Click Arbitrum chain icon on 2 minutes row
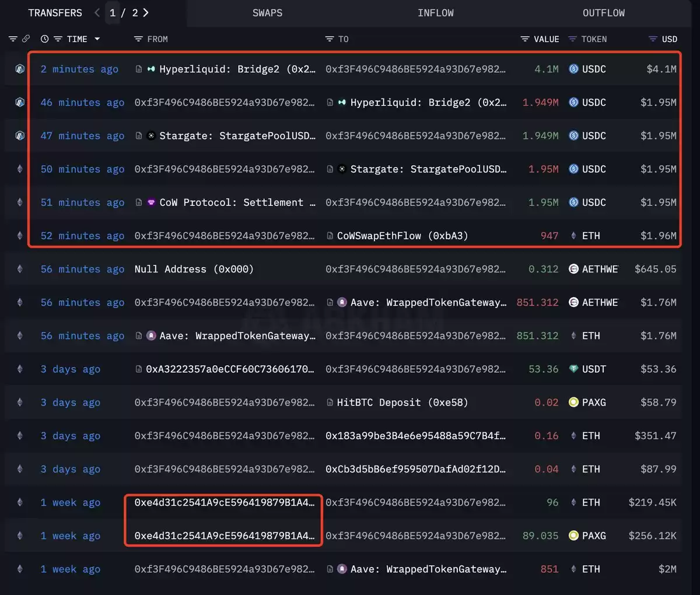This screenshot has width=700, height=595. [20, 69]
